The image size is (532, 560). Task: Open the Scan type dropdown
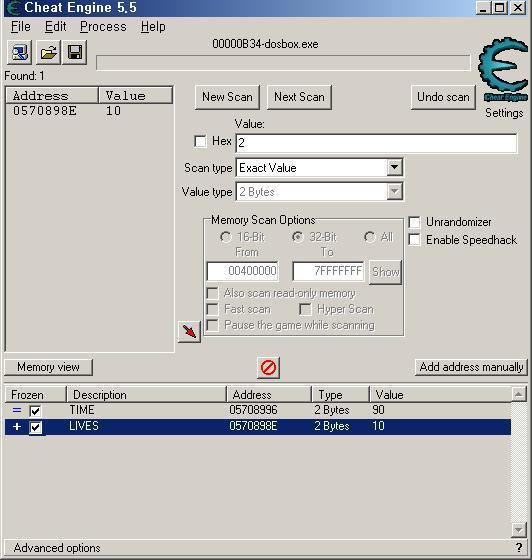(x=394, y=168)
